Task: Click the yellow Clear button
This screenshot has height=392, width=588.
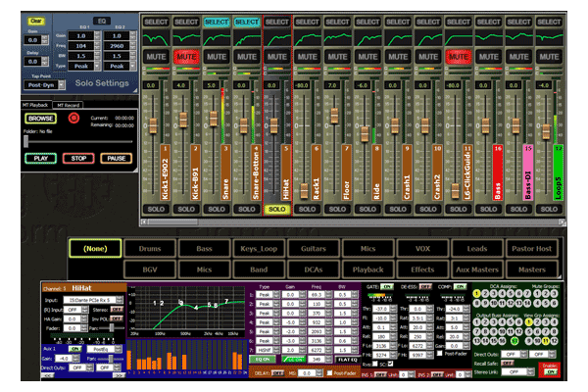Action: coord(36,21)
